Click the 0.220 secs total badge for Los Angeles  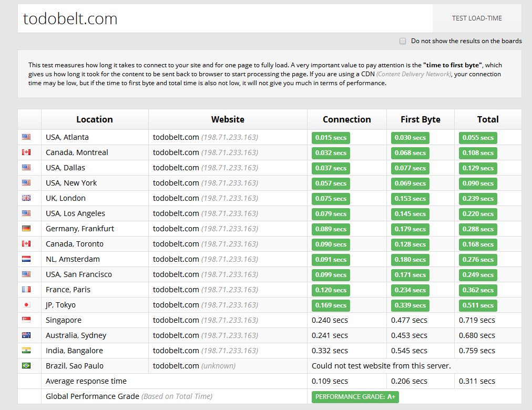(478, 214)
